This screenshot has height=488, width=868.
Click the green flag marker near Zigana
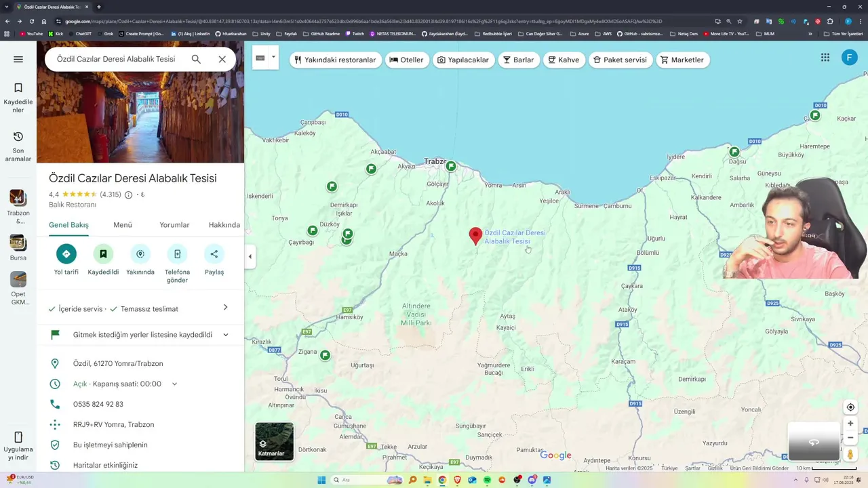[325, 355]
